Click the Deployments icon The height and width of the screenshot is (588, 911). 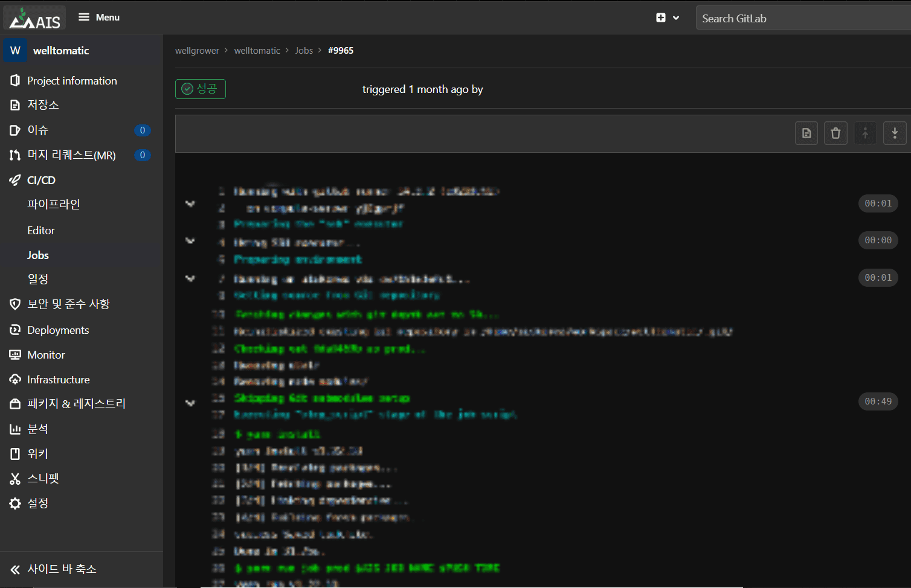15,330
